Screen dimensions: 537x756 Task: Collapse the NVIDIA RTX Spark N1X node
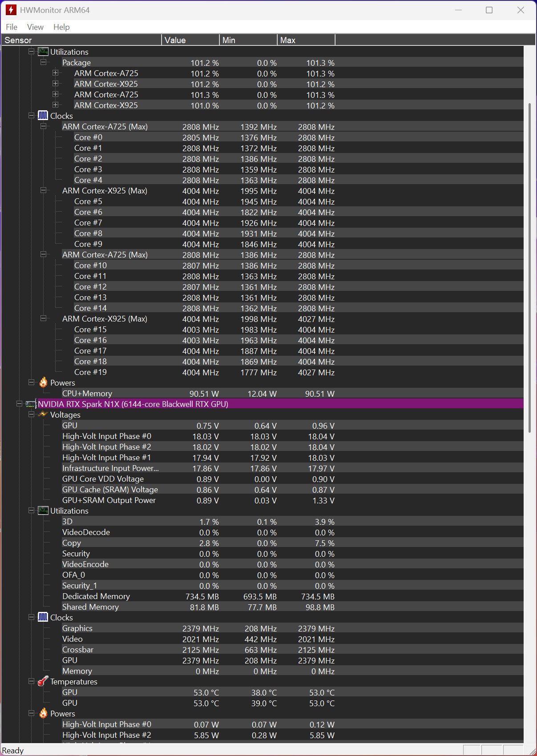pyautogui.click(x=19, y=404)
